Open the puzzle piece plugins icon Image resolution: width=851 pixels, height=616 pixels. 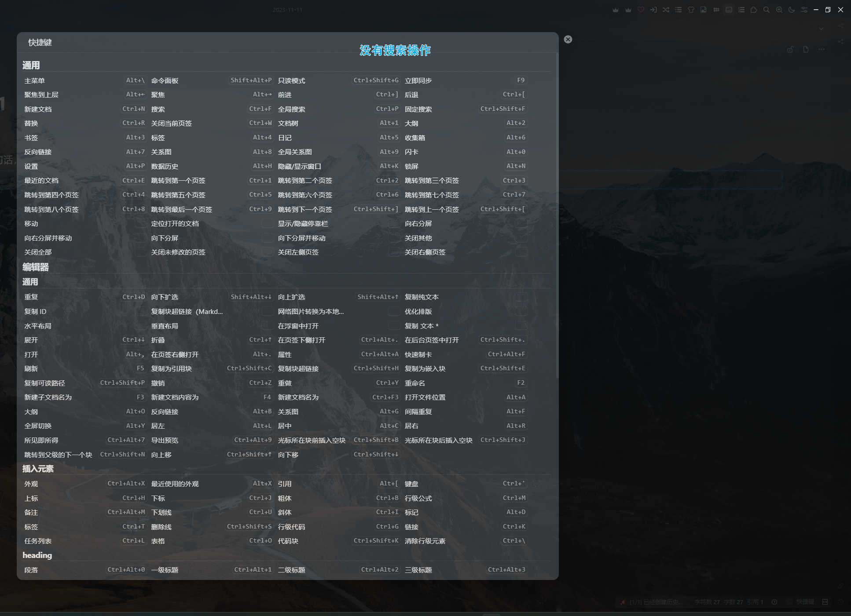point(754,10)
